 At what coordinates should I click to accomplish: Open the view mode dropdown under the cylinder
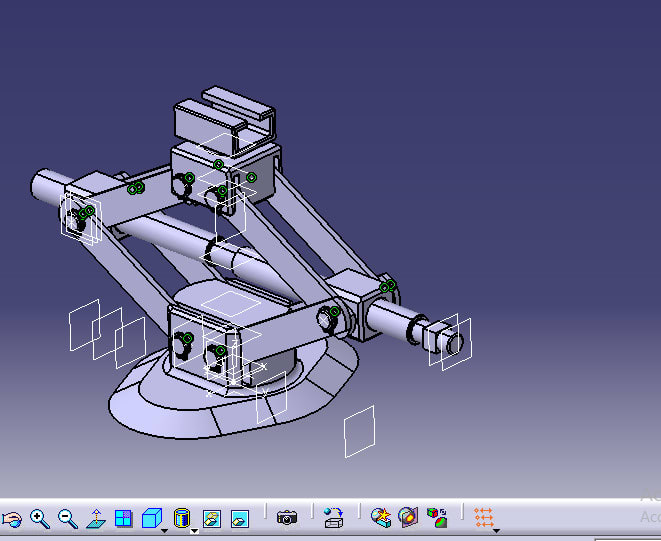(194, 530)
